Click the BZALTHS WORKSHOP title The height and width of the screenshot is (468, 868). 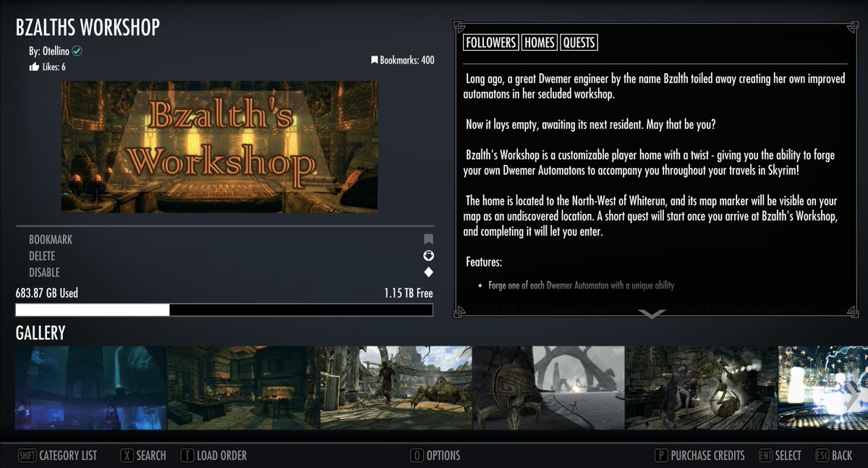[88, 27]
